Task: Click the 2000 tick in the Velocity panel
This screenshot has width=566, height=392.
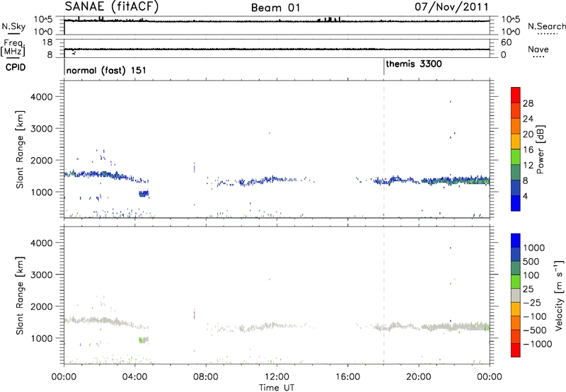Action: click(x=41, y=306)
